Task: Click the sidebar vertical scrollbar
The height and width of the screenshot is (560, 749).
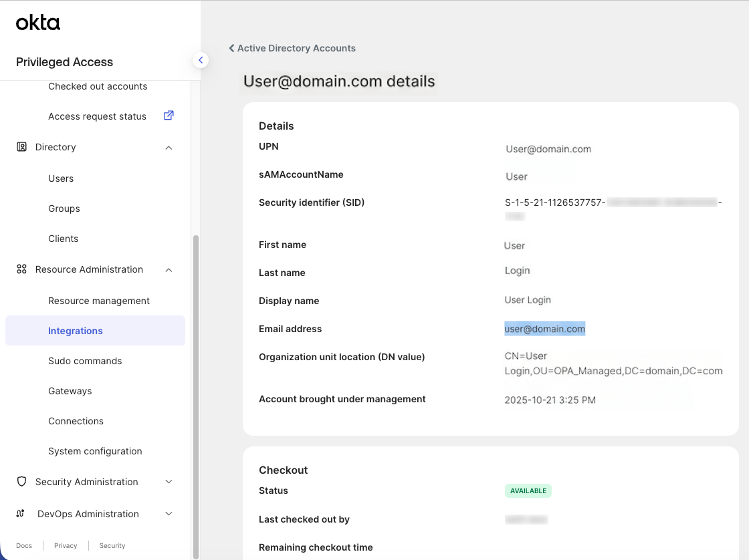Action: pyautogui.click(x=195, y=396)
